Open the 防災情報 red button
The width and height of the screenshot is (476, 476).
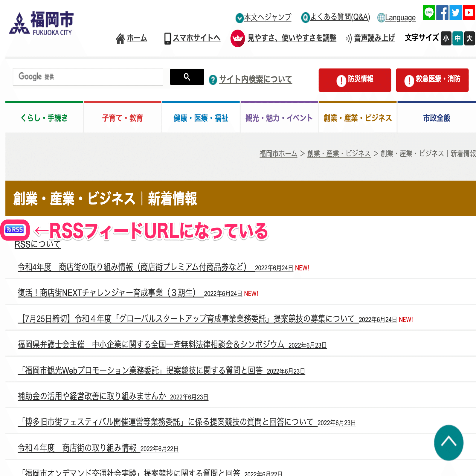point(355,80)
